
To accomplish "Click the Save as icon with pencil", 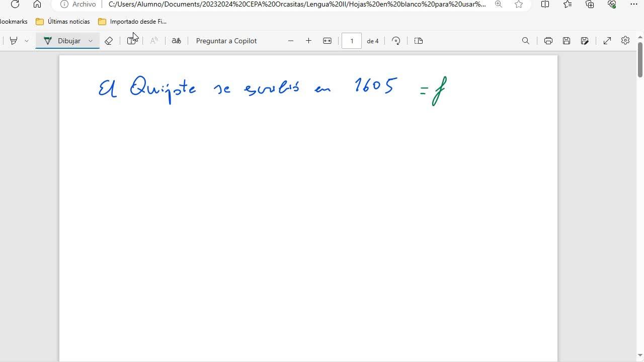I will point(585,41).
